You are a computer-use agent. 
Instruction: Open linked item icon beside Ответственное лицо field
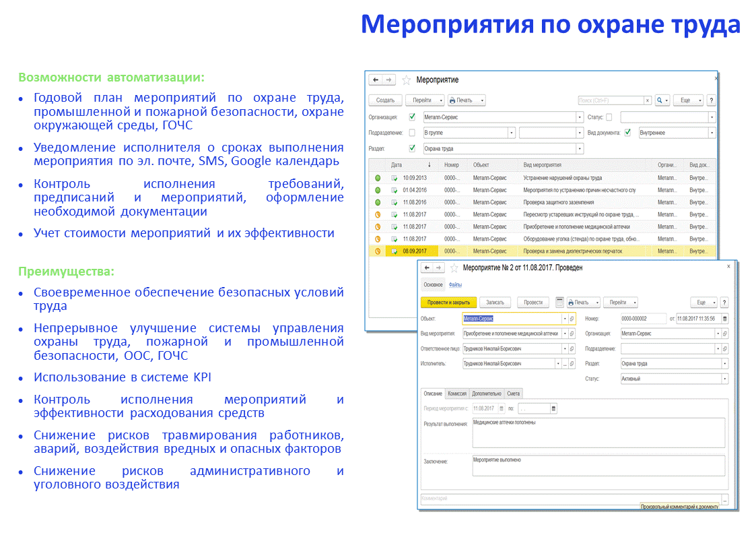pyautogui.click(x=572, y=349)
